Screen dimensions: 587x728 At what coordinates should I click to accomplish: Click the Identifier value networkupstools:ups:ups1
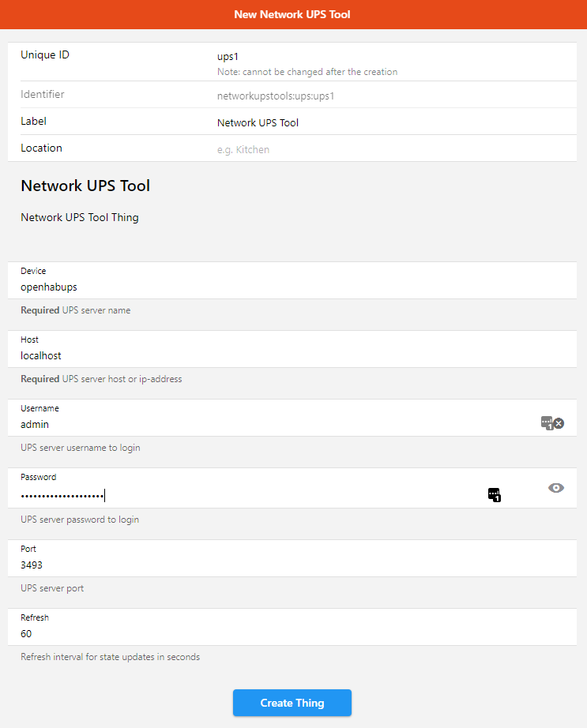269,96
